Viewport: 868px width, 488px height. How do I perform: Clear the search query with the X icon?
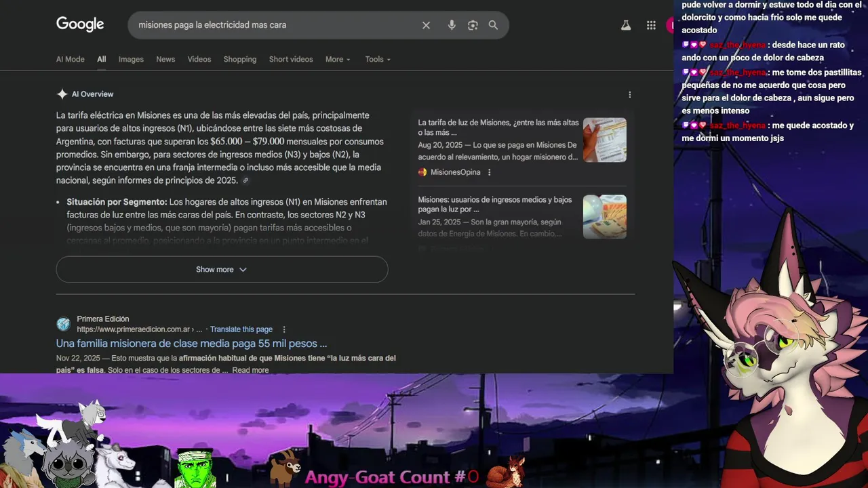point(426,25)
